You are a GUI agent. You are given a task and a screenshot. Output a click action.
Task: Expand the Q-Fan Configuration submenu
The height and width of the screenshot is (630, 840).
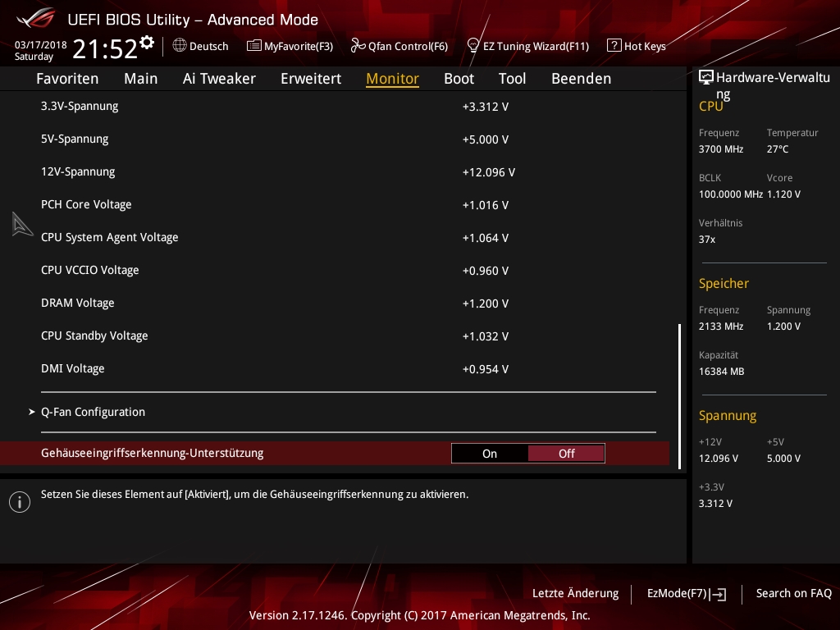(94, 412)
